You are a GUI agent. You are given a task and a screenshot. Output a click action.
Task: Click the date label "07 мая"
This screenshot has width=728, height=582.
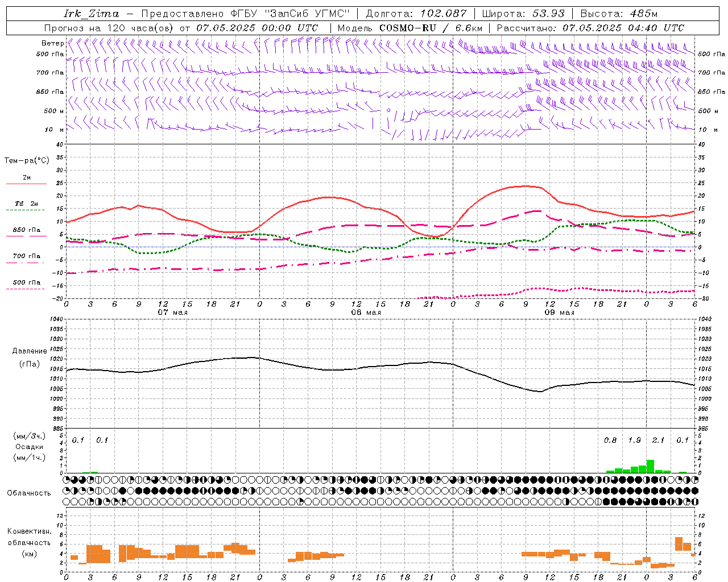tap(173, 313)
